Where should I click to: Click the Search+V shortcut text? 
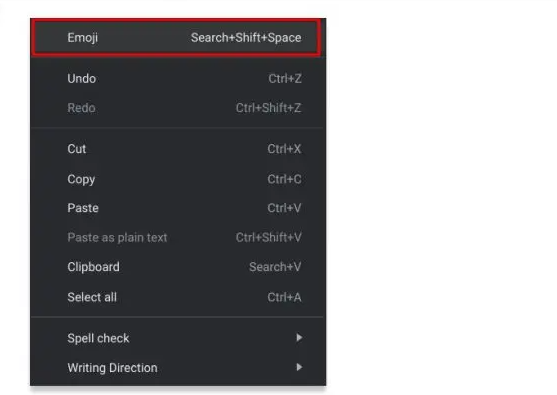(x=275, y=267)
